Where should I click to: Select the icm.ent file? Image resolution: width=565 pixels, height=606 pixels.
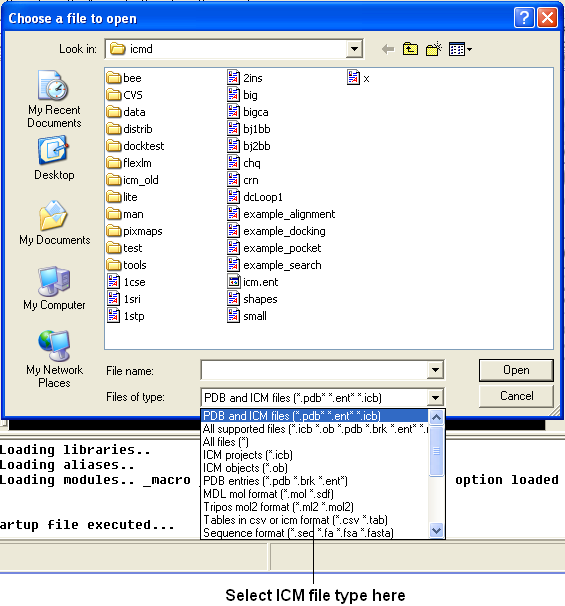[x=253, y=282]
